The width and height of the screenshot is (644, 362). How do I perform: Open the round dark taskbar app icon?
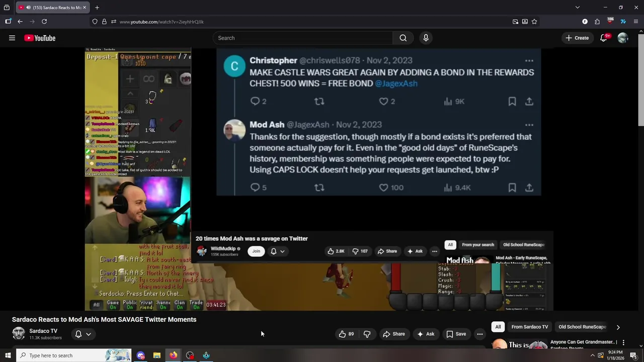tap(190, 355)
